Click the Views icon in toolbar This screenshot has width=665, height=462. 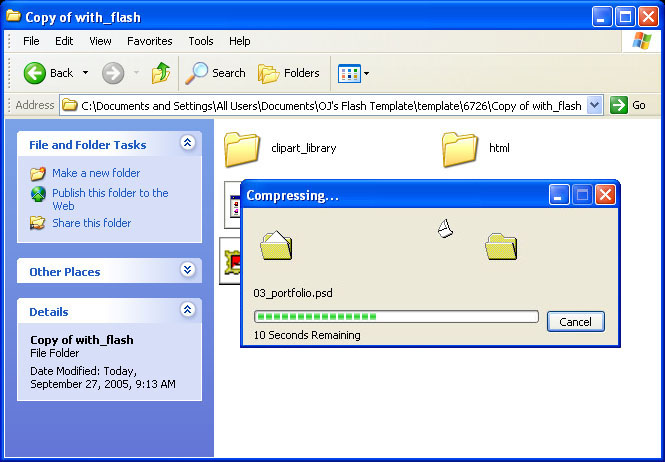click(x=349, y=73)
